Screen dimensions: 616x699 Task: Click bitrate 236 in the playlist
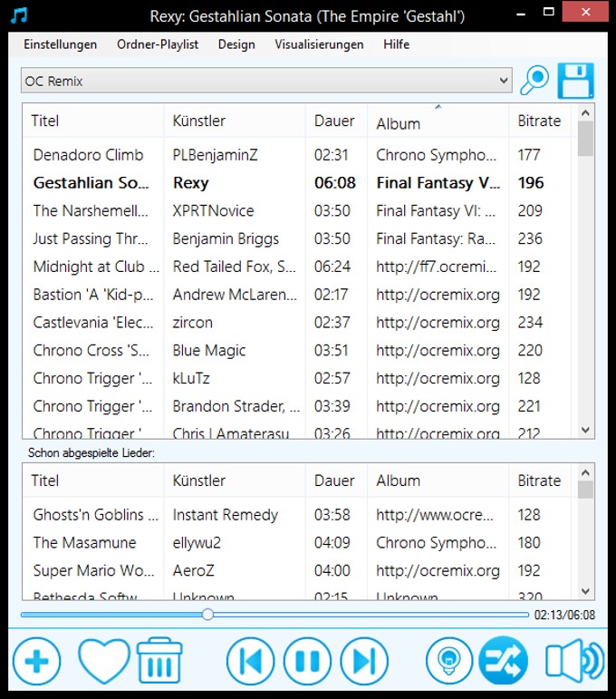(x=530, y=238)
